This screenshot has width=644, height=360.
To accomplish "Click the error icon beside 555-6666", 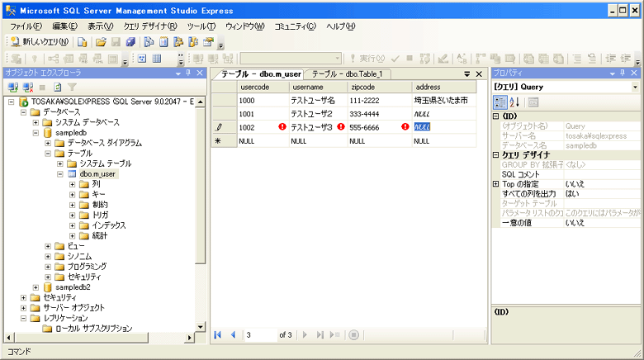I will coord(405,126).
